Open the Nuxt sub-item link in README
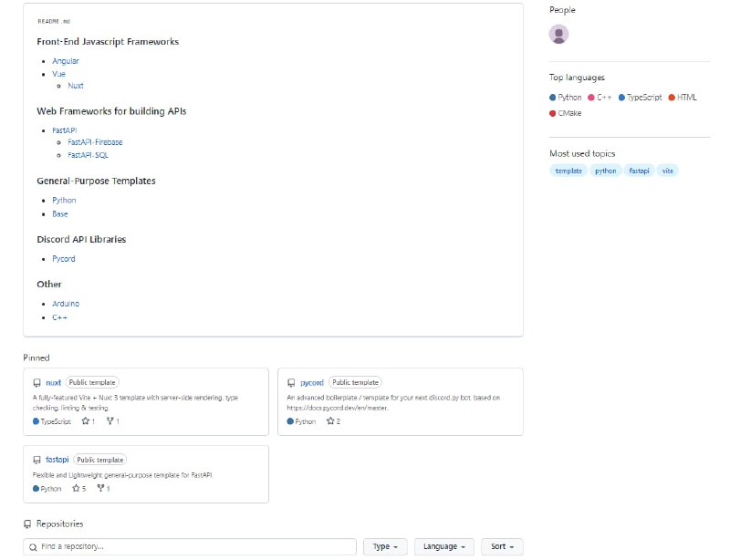Image resolution: width=730 pixels, height=560 pixels. point(76,86)
